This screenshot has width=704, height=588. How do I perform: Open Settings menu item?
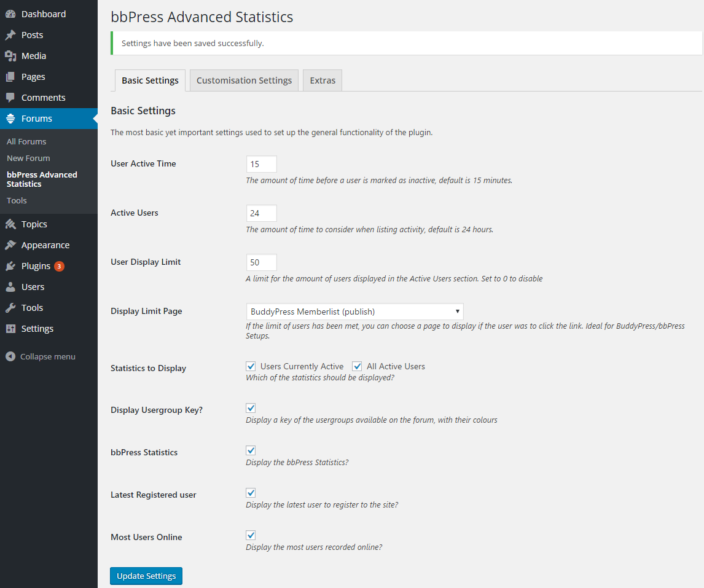click(49, 329)
